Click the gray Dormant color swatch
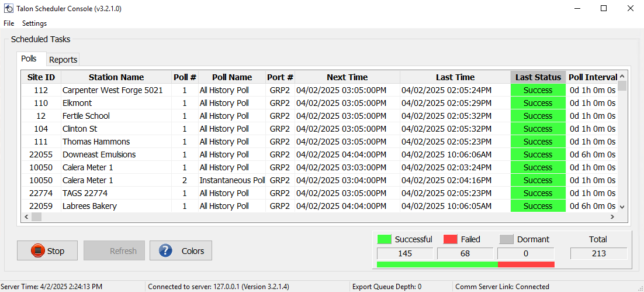Image resolution: width=644 pixels, height=292 pixels. [x=507, y=239]
